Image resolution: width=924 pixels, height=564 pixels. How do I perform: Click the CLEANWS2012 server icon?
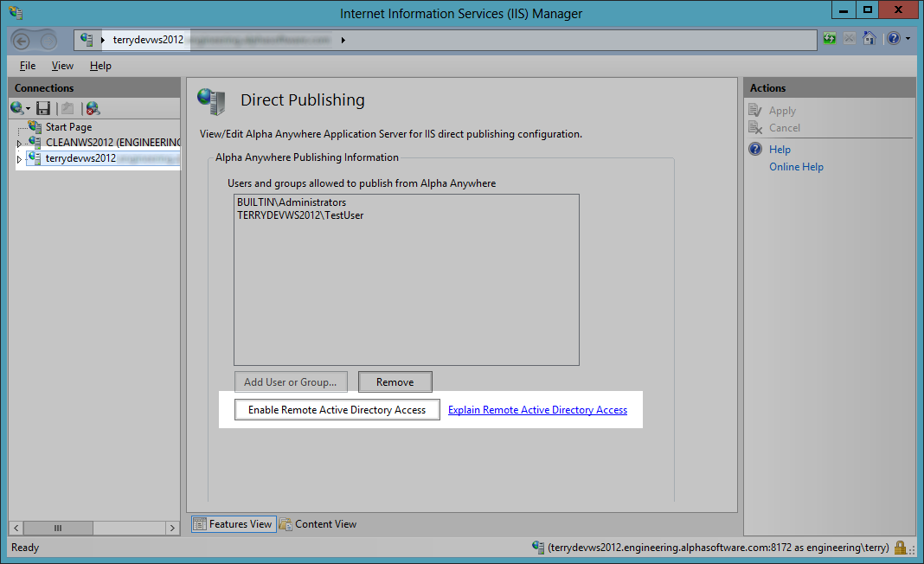(x=35, y=142)
